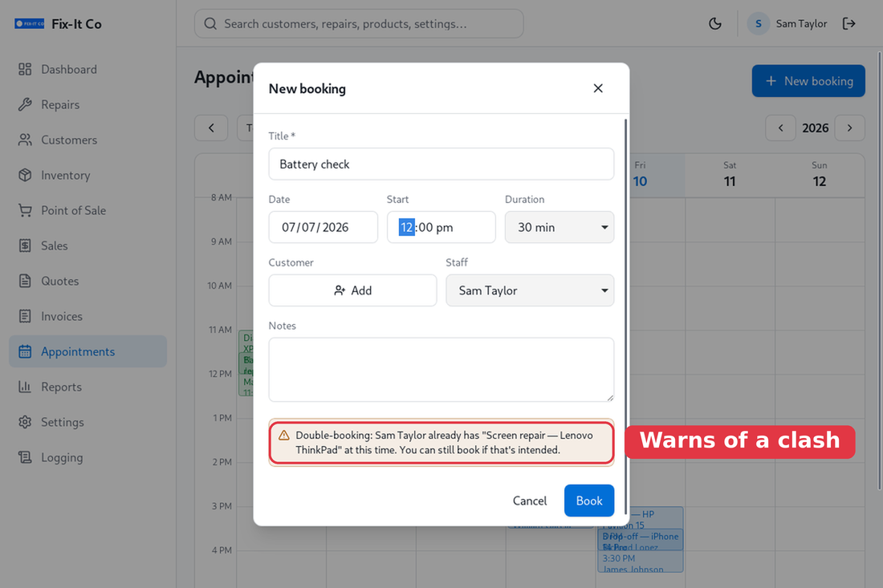Select Saturday 11 column header

pos(730,175)
